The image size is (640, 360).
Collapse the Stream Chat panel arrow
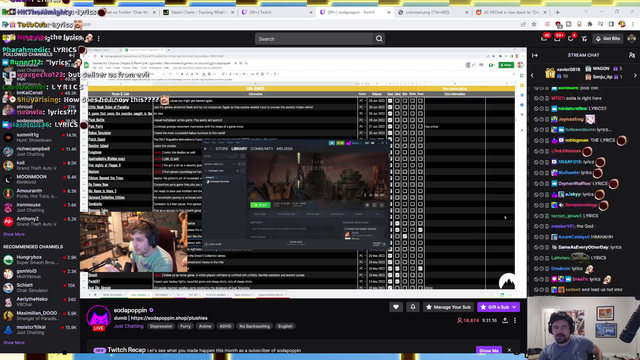535,55
